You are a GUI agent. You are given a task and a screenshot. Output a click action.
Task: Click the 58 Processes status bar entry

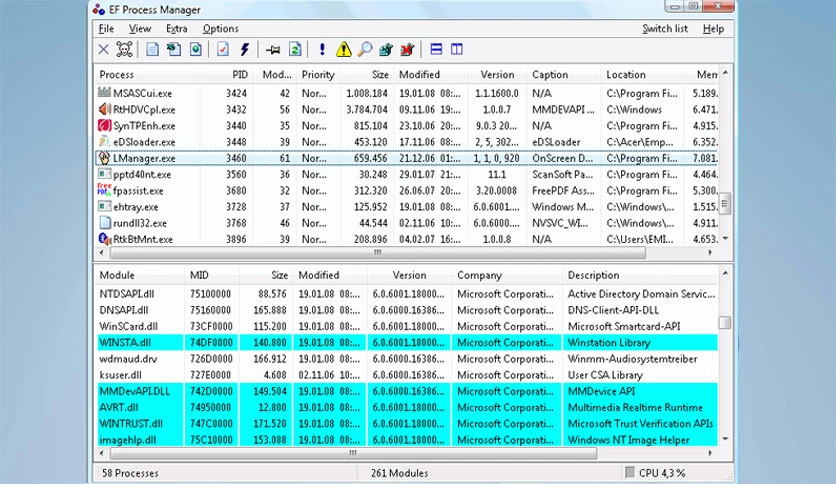[131, 473]
